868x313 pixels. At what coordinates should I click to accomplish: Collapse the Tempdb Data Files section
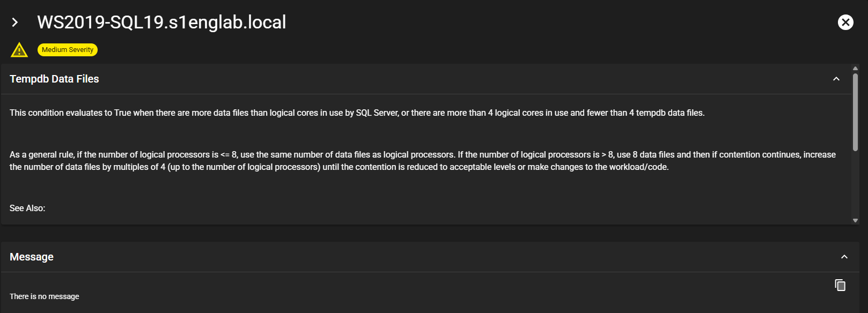tap(836, 79)
